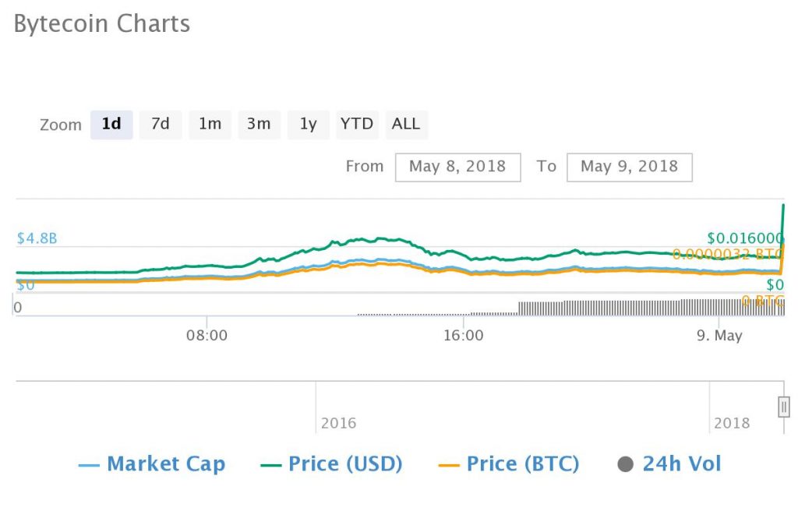798x532 pixels.
Task: Choose the 3m zoom option
Action: coord(259,124)
